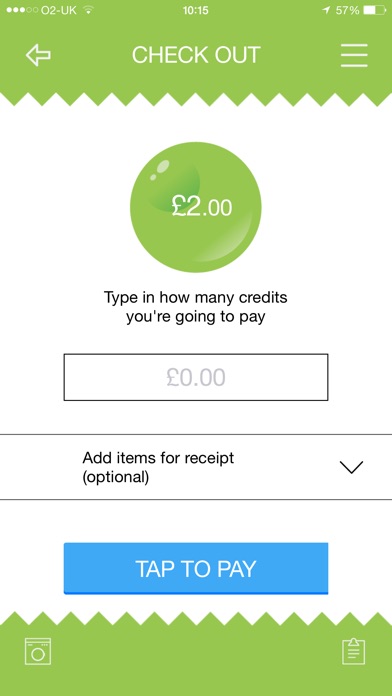
Task: Expand Add items for receipt row
Action: pyautogui.click(x=196, y=467)
